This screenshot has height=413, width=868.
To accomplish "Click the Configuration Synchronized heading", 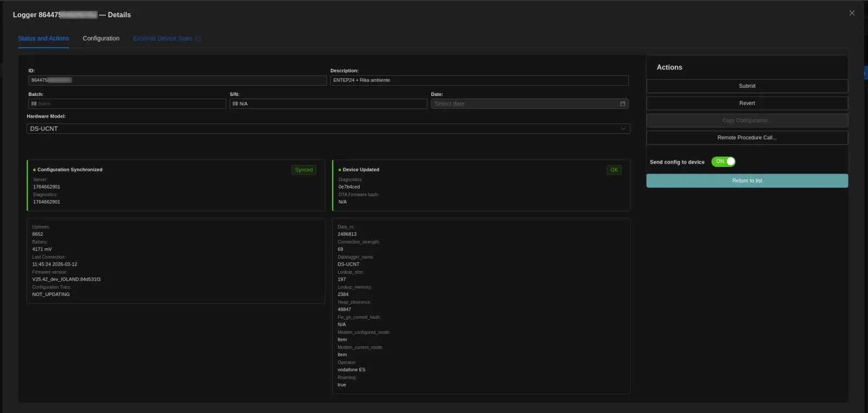I will click(x=70, y=170).
